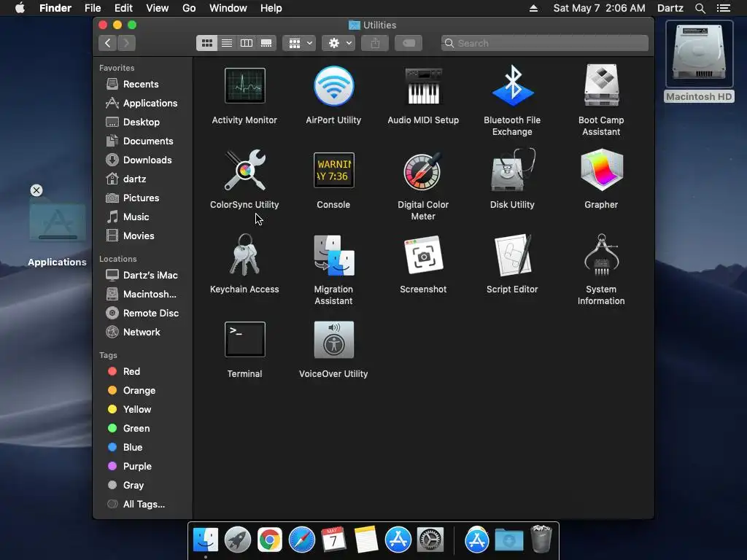Open the item grouping dropdown
This screenshot has width=747, height=560.
coord(299,43)
